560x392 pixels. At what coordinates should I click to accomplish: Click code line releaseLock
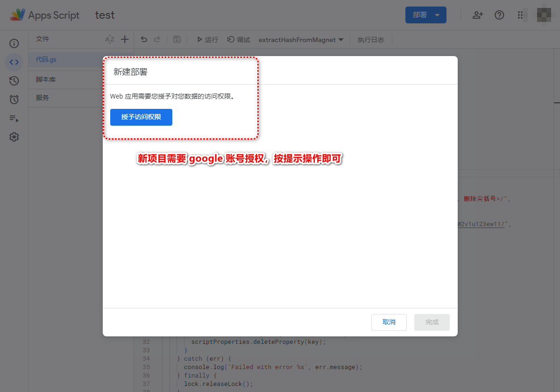[218, 384]
